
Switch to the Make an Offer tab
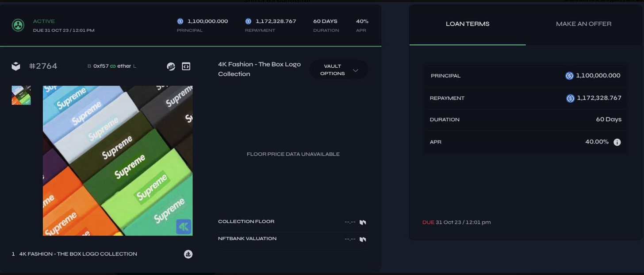[583, 24]
